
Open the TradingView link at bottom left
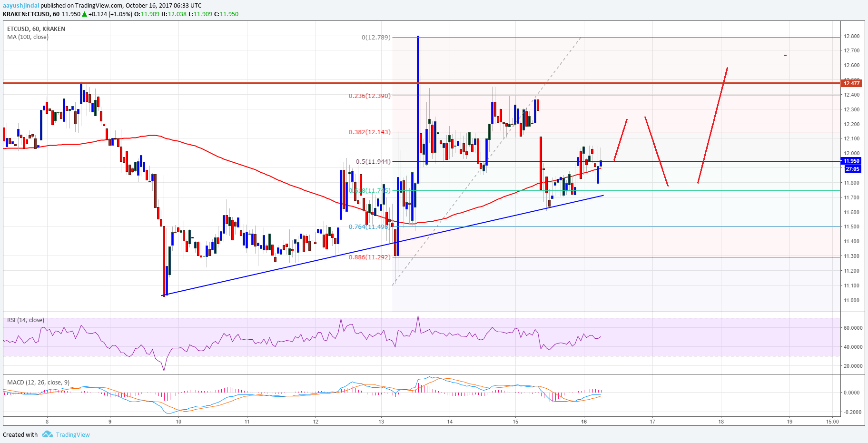[x=73, y=434]
